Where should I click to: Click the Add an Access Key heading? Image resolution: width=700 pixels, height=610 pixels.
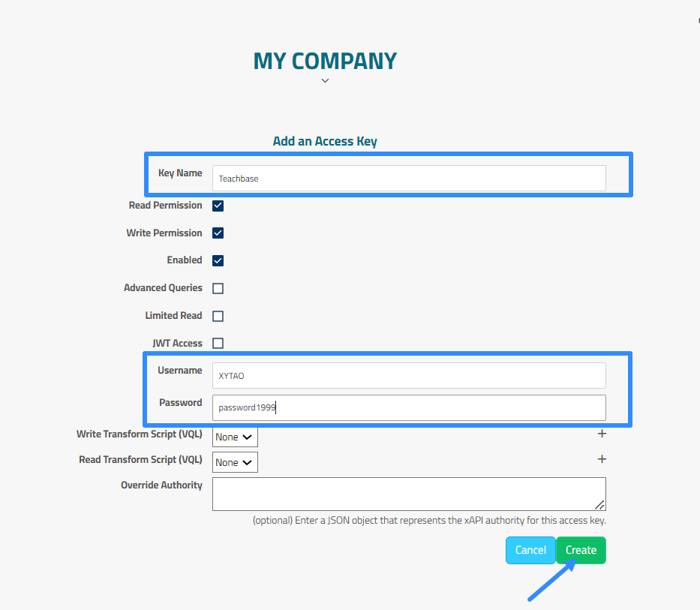(x=325, y=141)
